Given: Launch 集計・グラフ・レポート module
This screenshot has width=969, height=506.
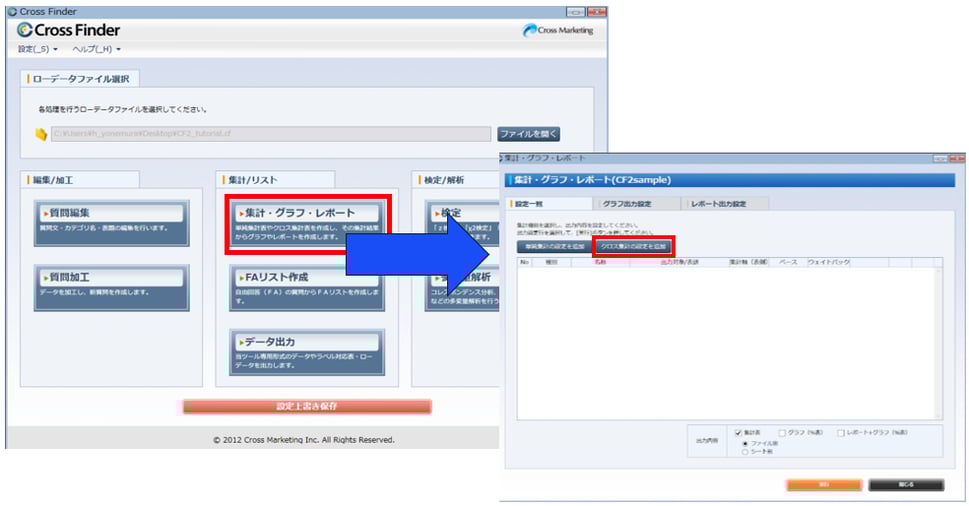Looking at the screenshot, I should [x=307, y=222].
